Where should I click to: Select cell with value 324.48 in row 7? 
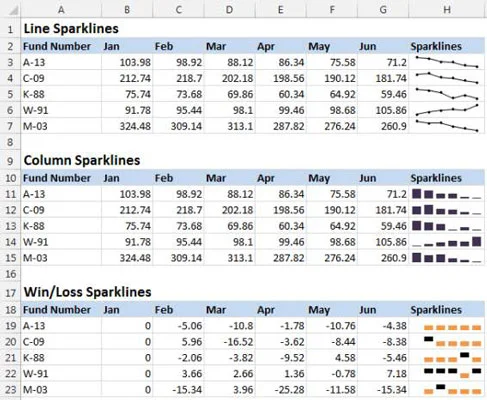(127, 126)
